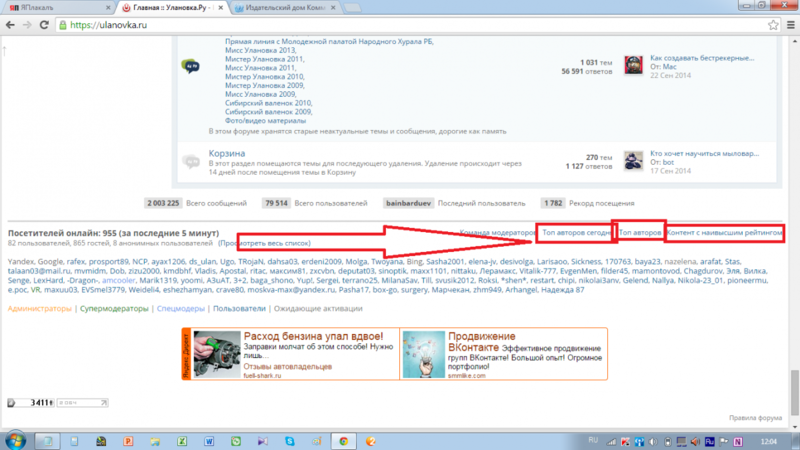
Task: Open Мисс Улановка 2013 subforum link
Action: (x=260, y=50)
